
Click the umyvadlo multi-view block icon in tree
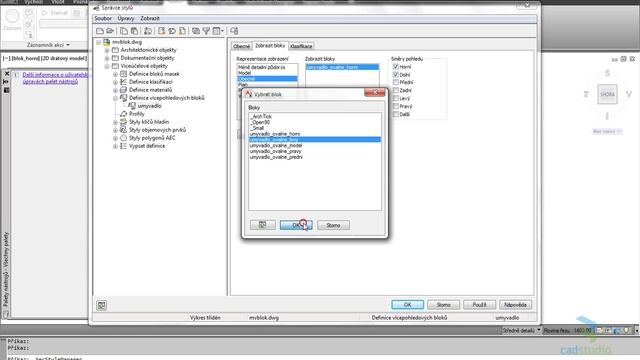click(x=132, y=106)
